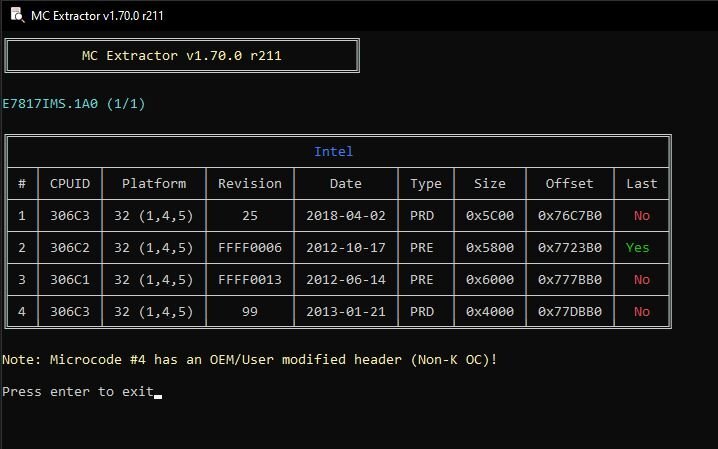The width and height of the screenshot is (718, 449).
Task: Click revision value '25'
Action: pyautogui.click(x=250, y=216)
